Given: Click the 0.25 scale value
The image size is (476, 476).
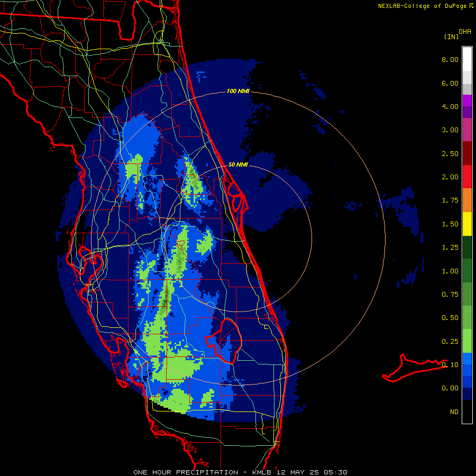Looking at the screenshot, I should coord(450,342).
